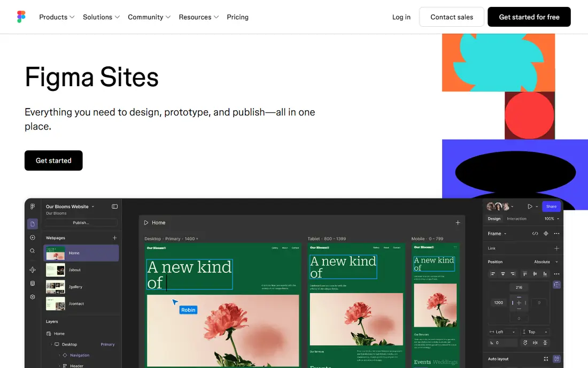
Task: Open the Frame type dropdown
Action: 497,234
